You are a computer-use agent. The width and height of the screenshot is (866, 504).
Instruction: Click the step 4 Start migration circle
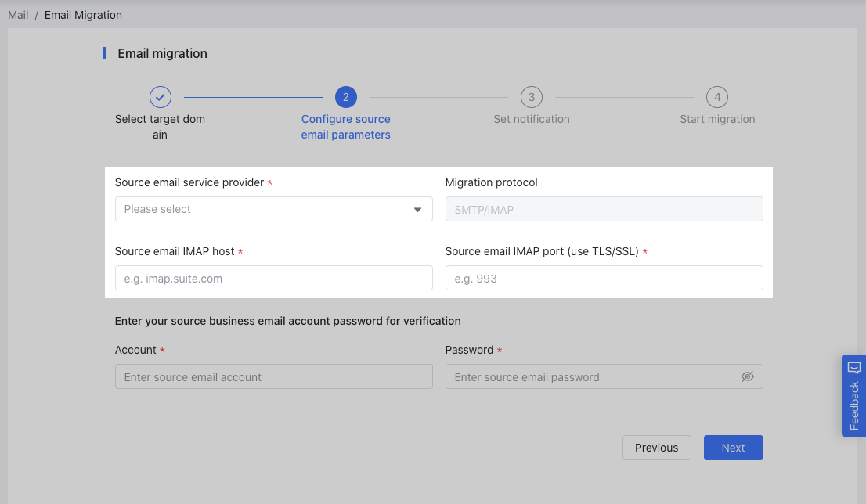pos(717,97)
